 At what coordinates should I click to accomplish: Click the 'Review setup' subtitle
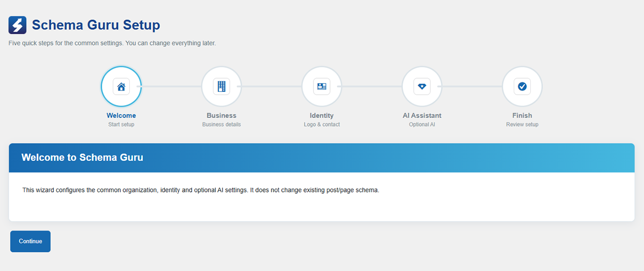point(522,125)
